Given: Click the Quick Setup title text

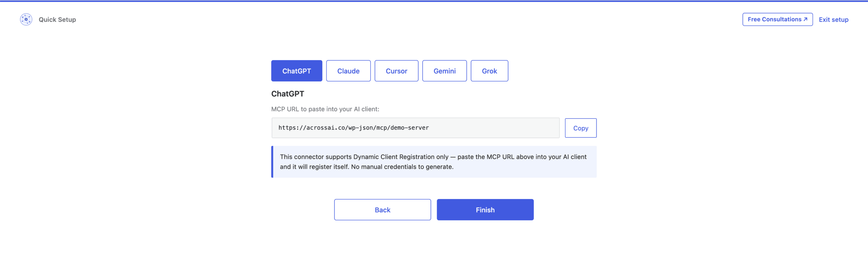Looking at the screenshot, I should click(x=57, y=20).
